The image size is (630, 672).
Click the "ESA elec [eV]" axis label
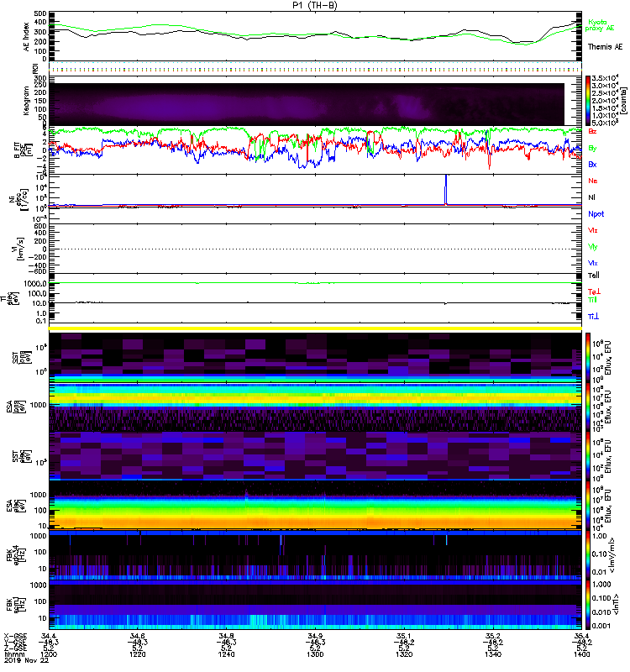(x=14, y=506)
